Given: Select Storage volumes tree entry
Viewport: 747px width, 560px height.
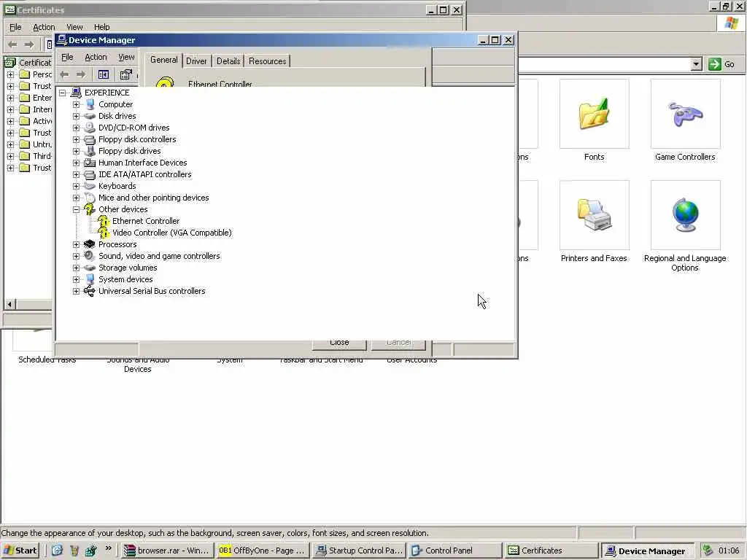Looking at the screenshot, I should point(128,268).
